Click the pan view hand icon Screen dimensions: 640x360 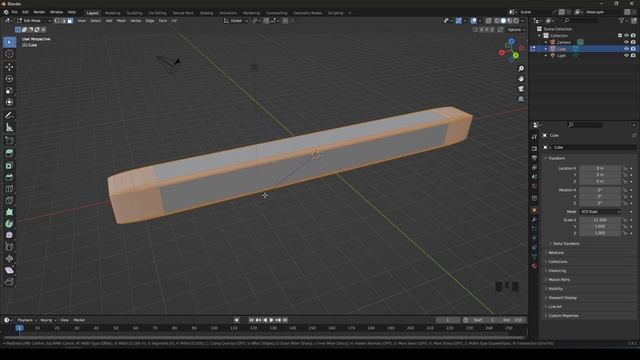tap(521, 79)
